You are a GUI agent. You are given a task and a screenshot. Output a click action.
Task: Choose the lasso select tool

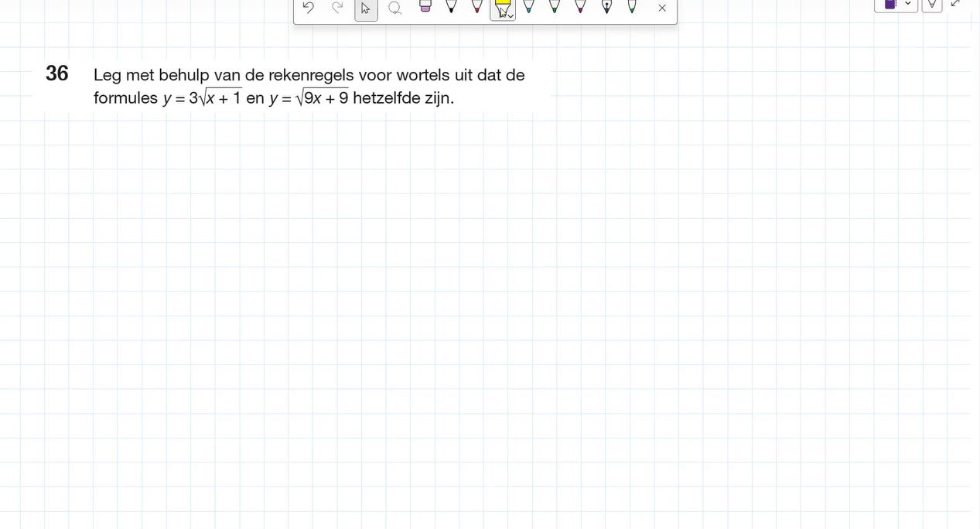coord(394,8)
